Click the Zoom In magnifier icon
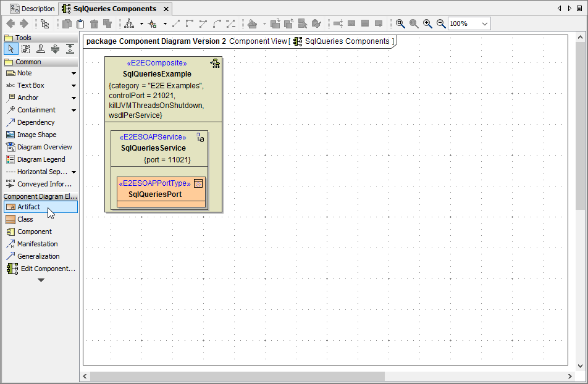Viewport: 588px width, 384px height. (x=427, y=23)
